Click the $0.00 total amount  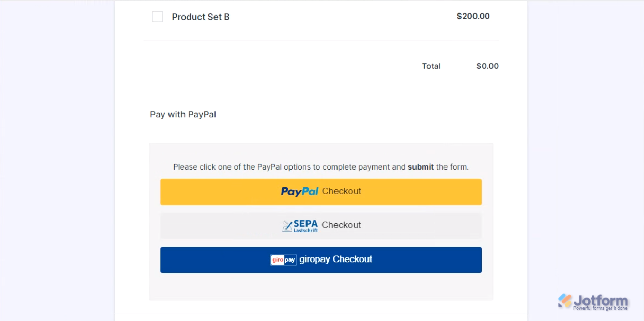tap(487, 66)
